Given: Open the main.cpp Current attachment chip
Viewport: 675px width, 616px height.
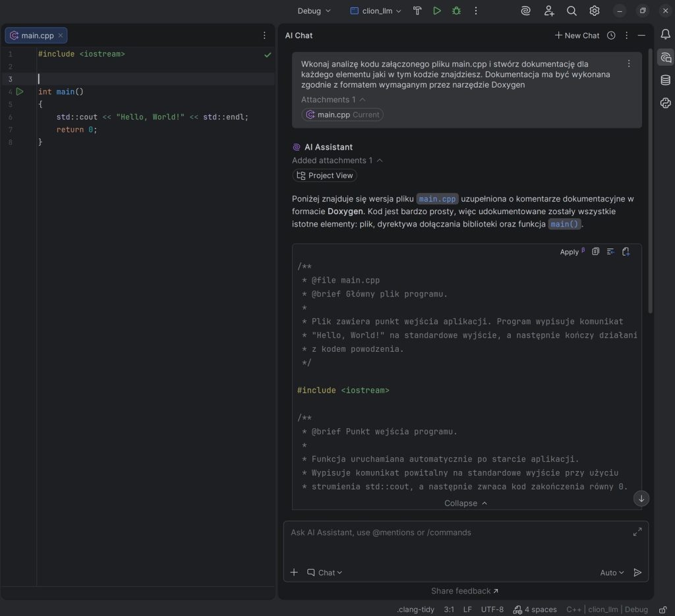Looking at the screenshot, I should [x=343, y=115].
